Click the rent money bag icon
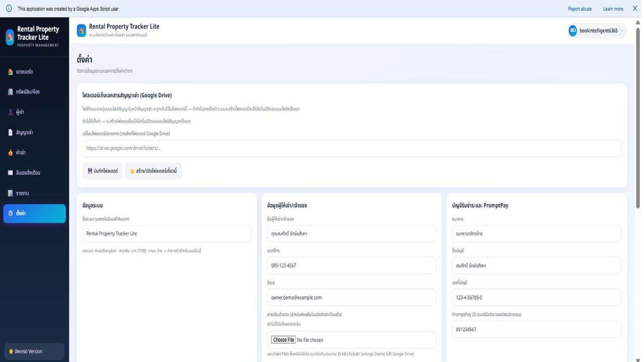The width and height of the screenshot is (644, 362). point(11,152)
